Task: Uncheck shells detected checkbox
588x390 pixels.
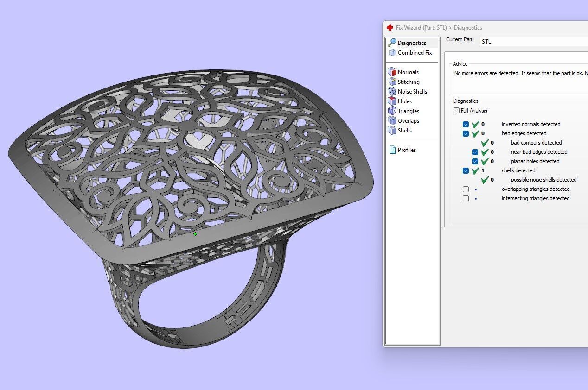Action: tap(466, 171)
